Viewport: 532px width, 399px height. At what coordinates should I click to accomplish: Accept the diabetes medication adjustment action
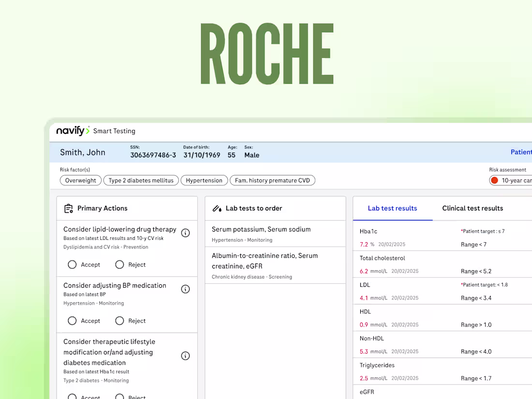point(72,396)
